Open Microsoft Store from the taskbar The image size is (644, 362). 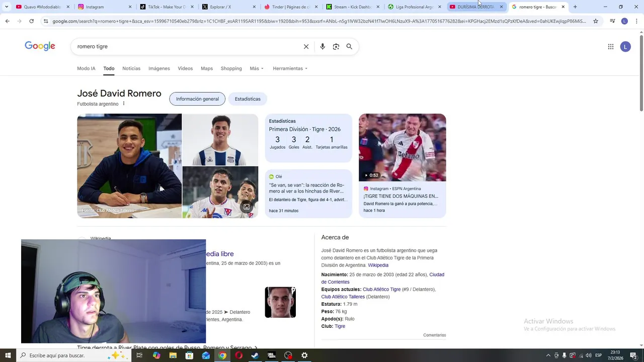coord(189,355)
